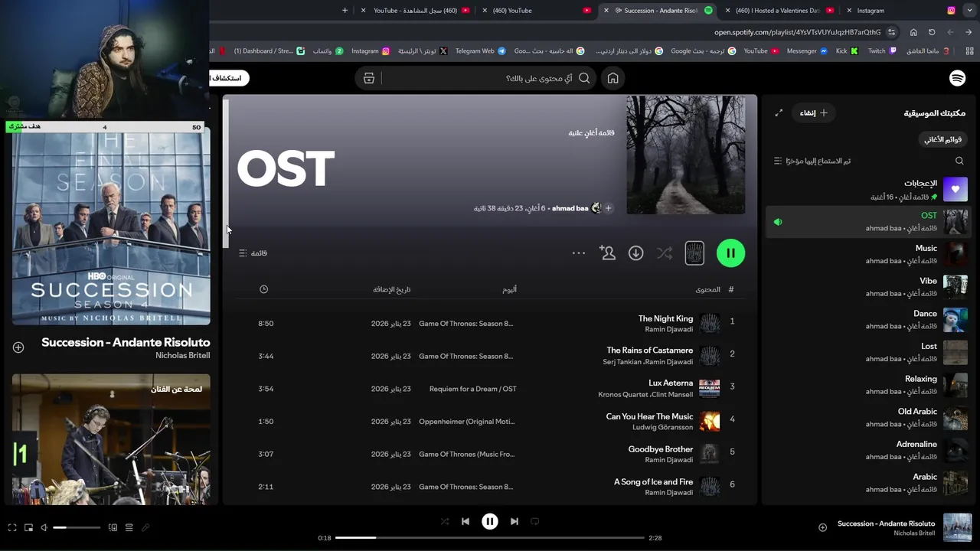Open the Old Arabic playlist in library

868,417
